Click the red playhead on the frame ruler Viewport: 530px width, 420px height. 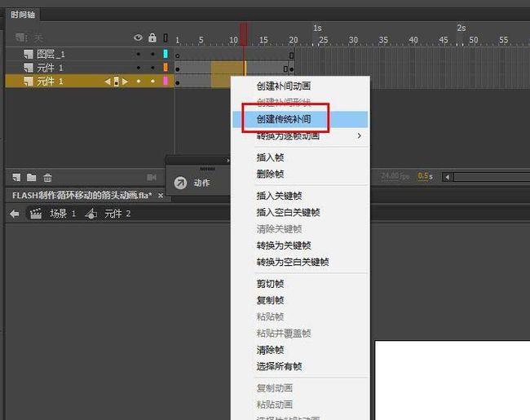[x=244, y=34]
